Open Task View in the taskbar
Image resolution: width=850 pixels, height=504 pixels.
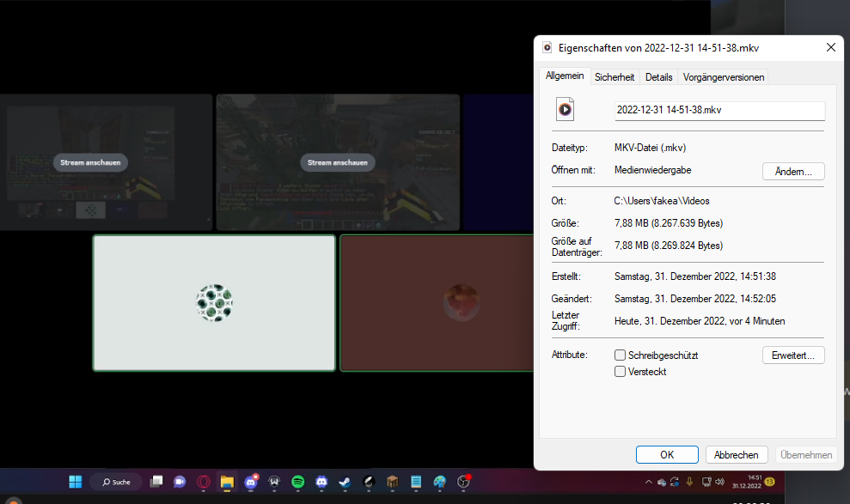tap(156, 482)
